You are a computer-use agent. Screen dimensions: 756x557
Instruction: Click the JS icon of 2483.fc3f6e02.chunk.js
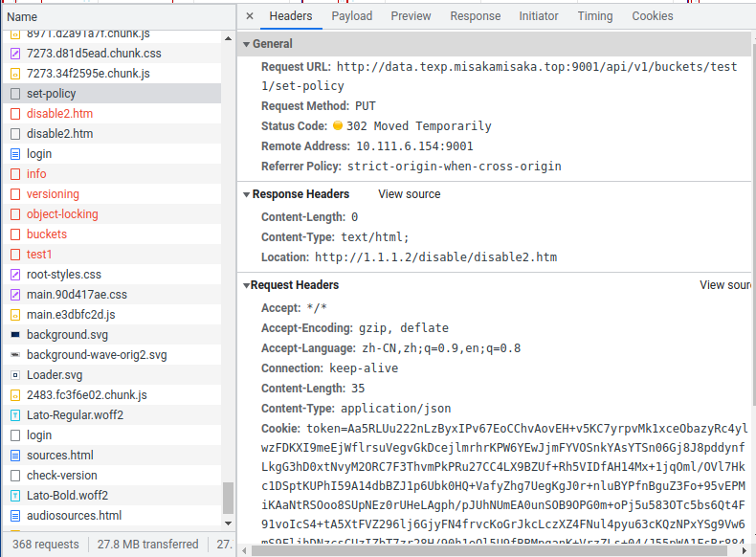point(15,395)
